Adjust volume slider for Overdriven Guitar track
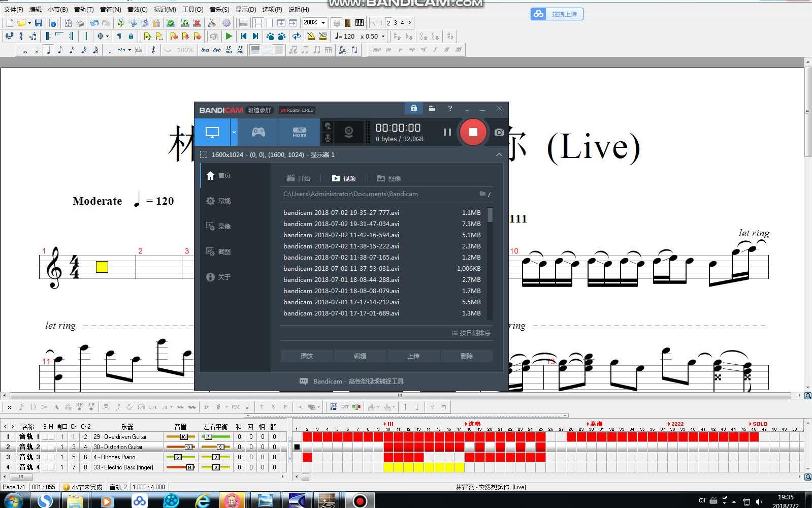The height and width of the screenshot is (508, 812). tap(180, 437)
